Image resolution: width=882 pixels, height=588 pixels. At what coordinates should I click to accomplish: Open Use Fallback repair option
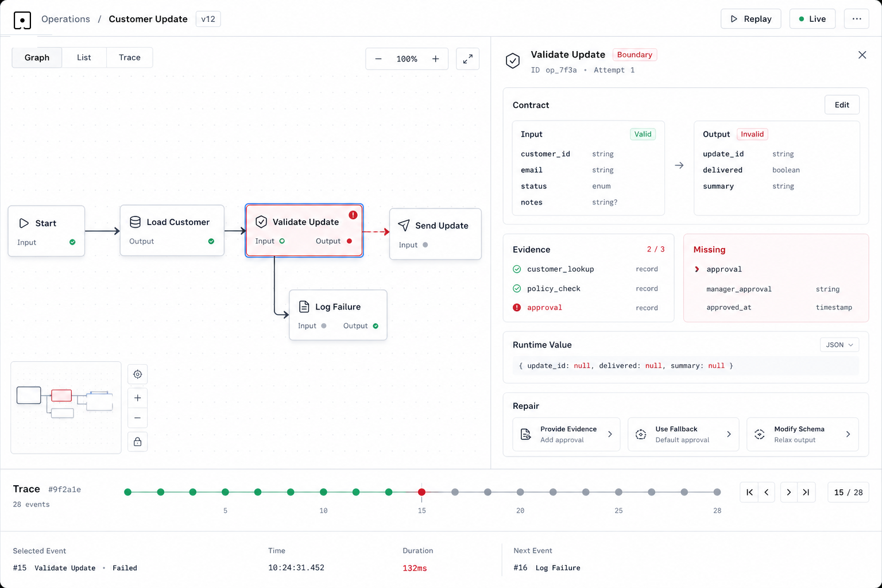click(683, 434)
